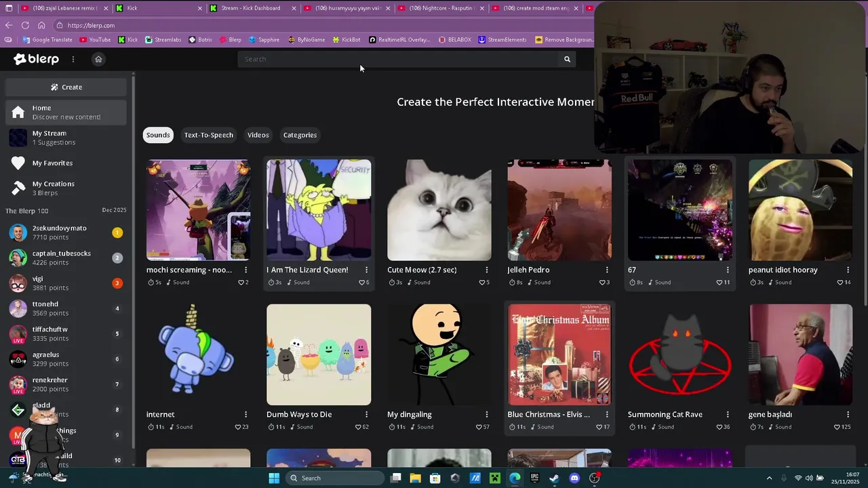Open the StreamElements bookmark

tap(502, 40)
